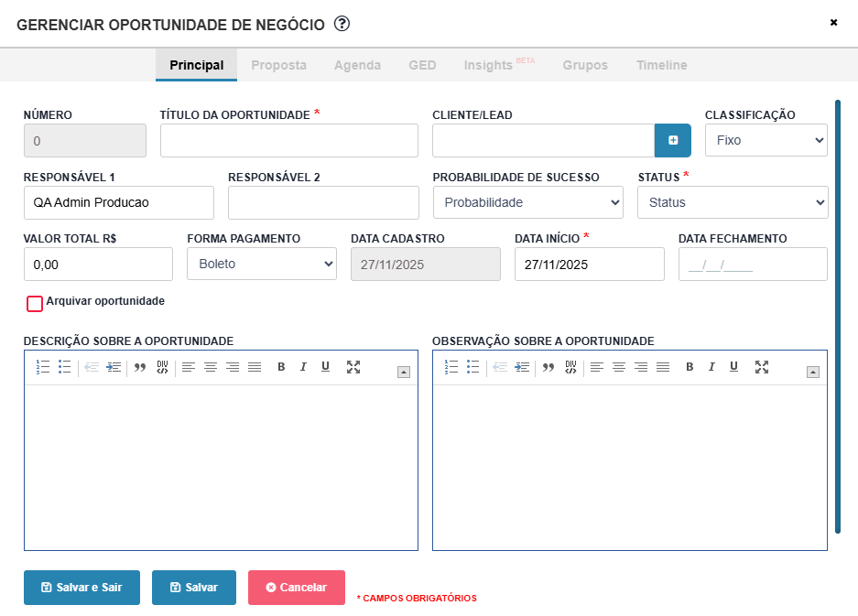The width and height of the screenshot is (858, 616).
Task: Apply bold formatting in Descrição editor
Action: 281,367
